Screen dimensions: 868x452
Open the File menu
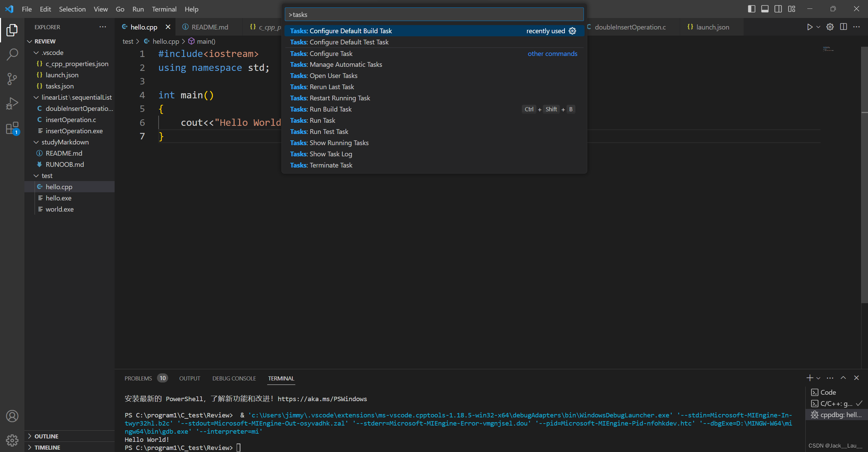coord(27,9)
